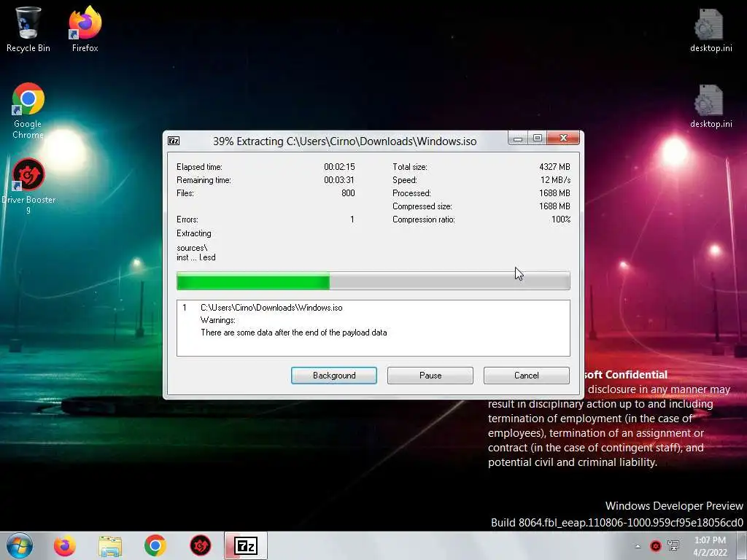Show hidden tray icons arrow

(x=638, y=546)
